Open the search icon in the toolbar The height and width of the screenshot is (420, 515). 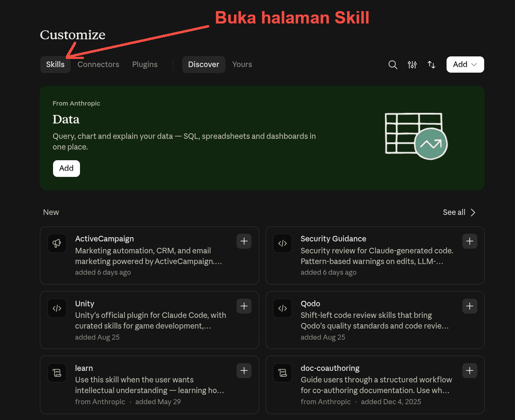click(x=393, y=65)
